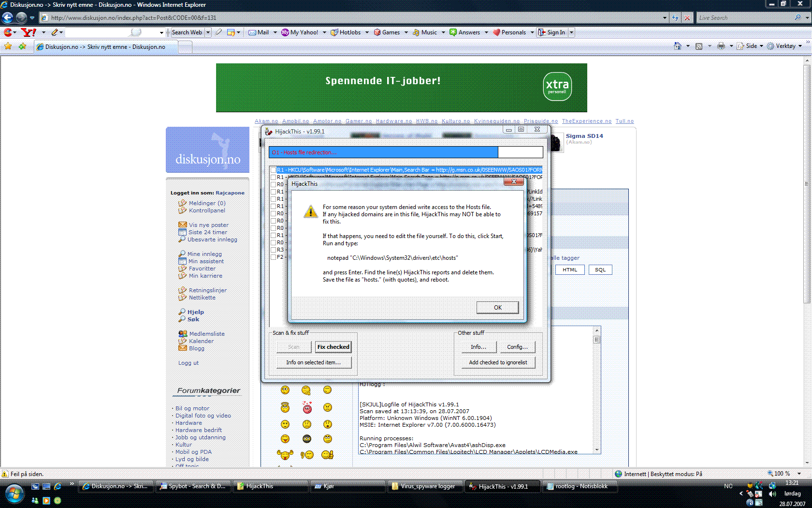Open the Sign In dropdown arrow

[x=571, y=32]
